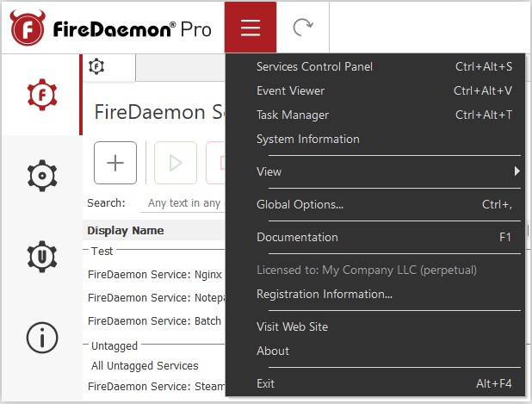Choose System Information menu item
The image size is (532, 404).
375,139
